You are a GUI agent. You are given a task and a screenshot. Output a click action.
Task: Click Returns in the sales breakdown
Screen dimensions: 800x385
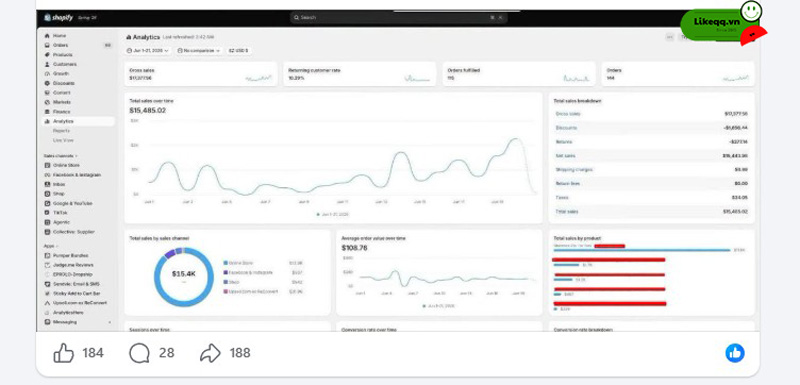(652, 142)
